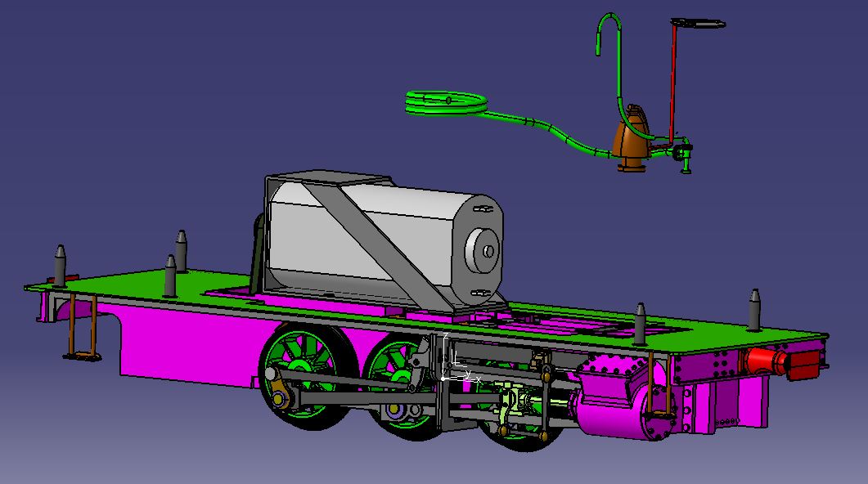This screenshot has width=868, height=484.
Task: Select the black handle atop the red rod
Action: coord(699,23)
